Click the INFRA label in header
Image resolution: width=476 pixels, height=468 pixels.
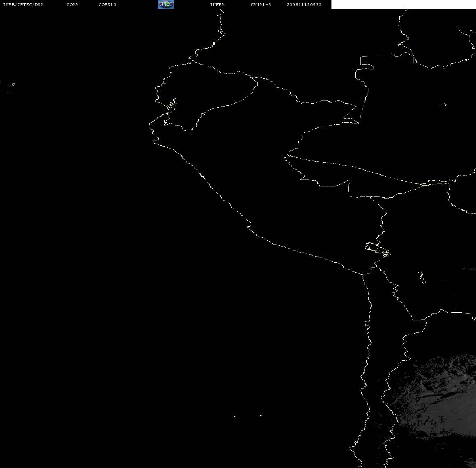tap(217, 4)
